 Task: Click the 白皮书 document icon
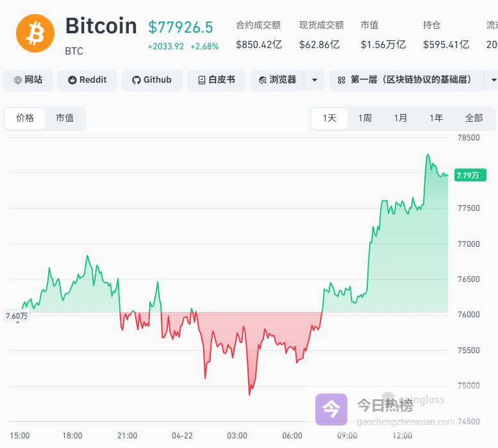pyautogui.click(x=202, y=80)
